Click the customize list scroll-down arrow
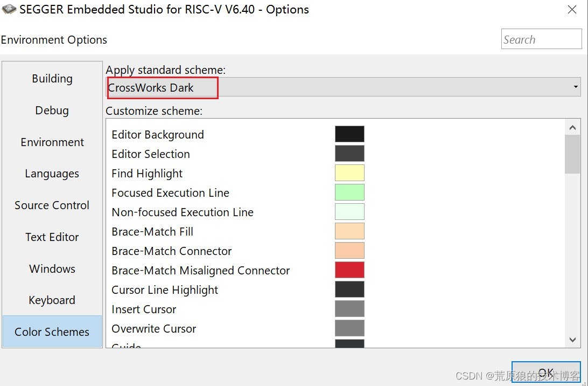The height and width of the screenshot is (386, 588). [x=572, y=340]
